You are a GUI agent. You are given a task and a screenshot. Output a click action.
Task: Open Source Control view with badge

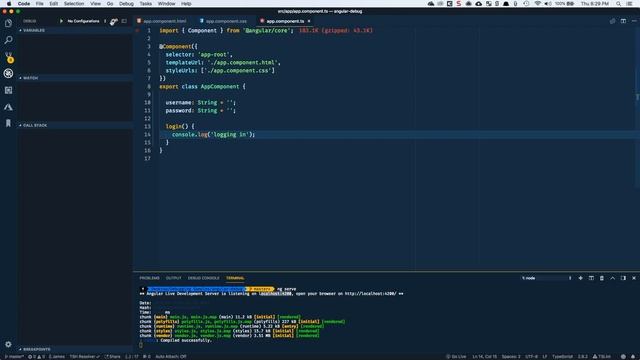9,57
